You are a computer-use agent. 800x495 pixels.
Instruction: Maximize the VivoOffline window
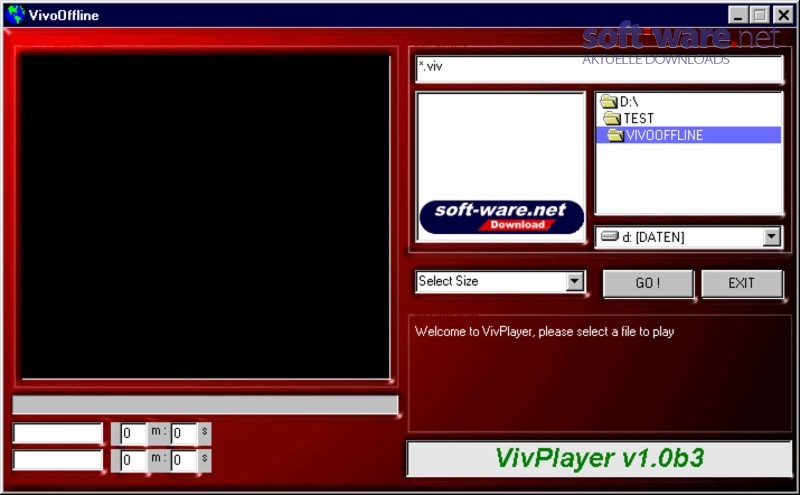[759, 15]
